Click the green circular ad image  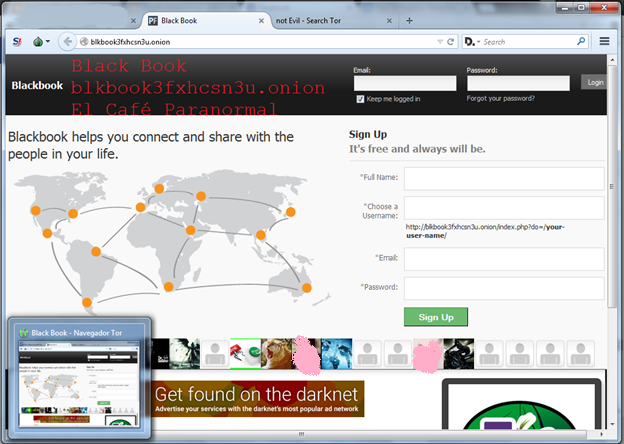coord(521,414)
